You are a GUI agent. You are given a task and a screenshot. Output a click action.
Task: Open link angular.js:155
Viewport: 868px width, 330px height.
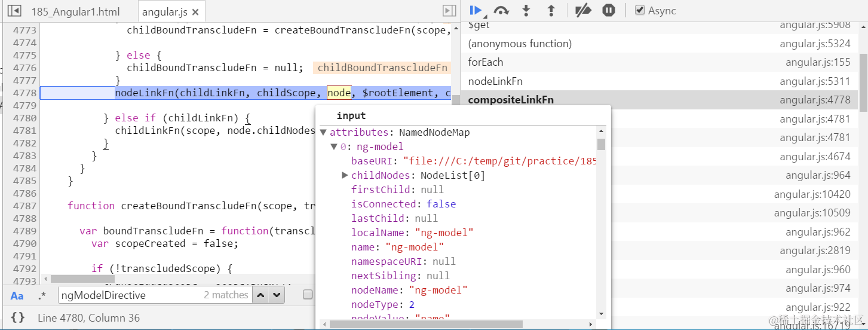click(x=818, y=62)
